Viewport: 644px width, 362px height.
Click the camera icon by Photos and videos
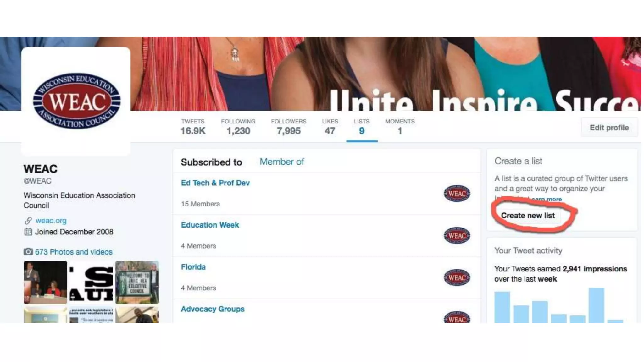28,252
